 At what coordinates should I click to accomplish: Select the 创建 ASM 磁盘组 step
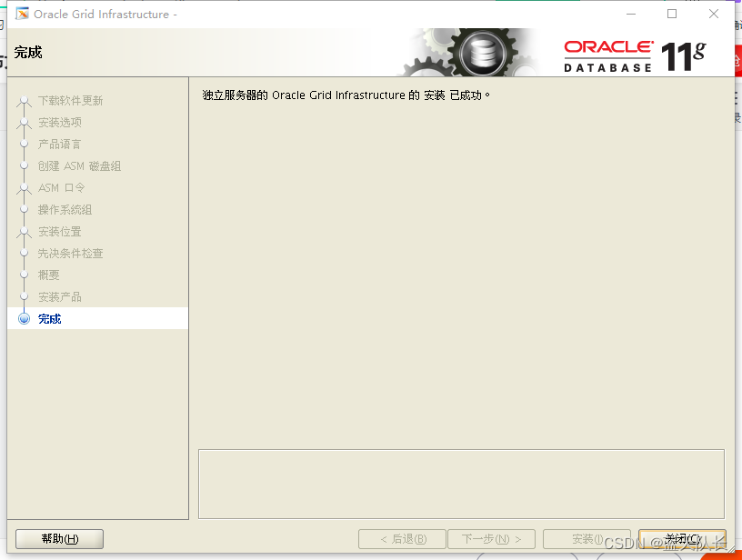coord(79,166)
